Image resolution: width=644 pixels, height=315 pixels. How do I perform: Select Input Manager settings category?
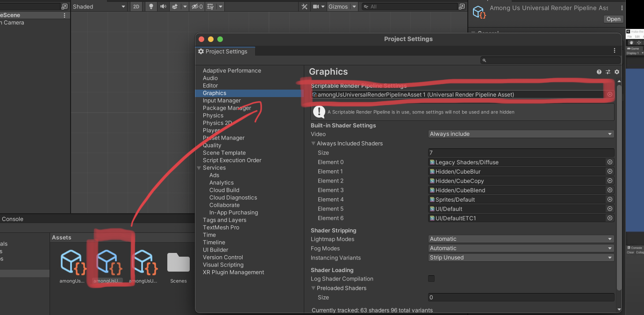tap(222, 100)
